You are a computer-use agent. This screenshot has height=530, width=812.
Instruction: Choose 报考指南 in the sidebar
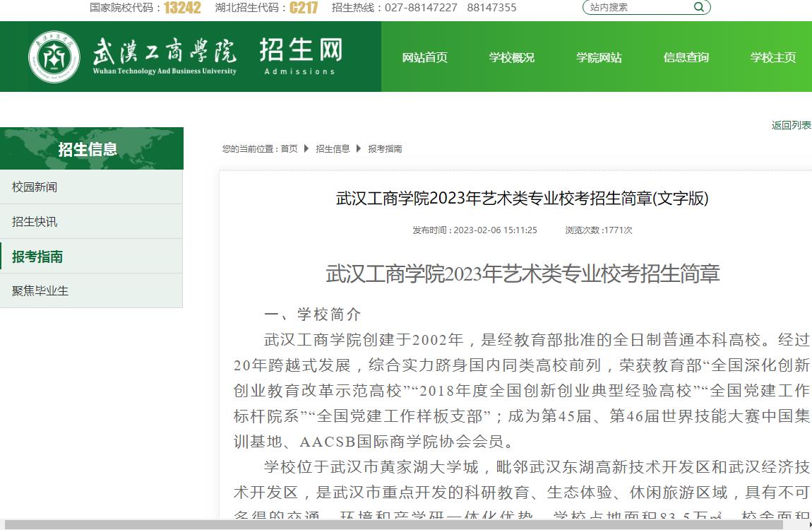click(x=91, y=257)
